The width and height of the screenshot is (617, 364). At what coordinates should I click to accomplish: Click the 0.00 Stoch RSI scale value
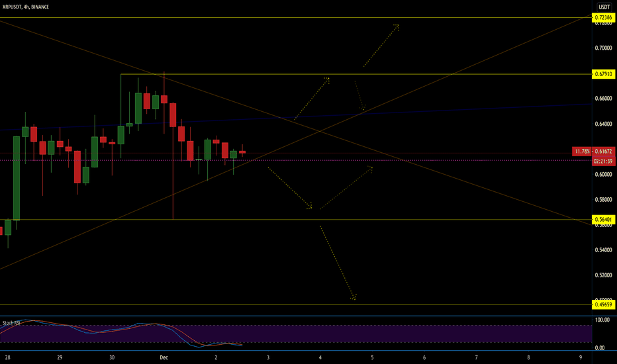[x=600, y=348]
